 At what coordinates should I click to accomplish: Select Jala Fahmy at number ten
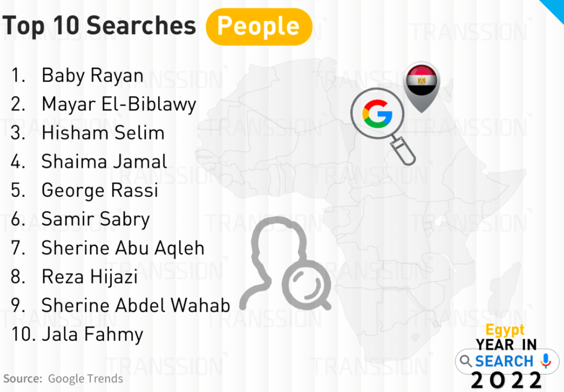92,335
